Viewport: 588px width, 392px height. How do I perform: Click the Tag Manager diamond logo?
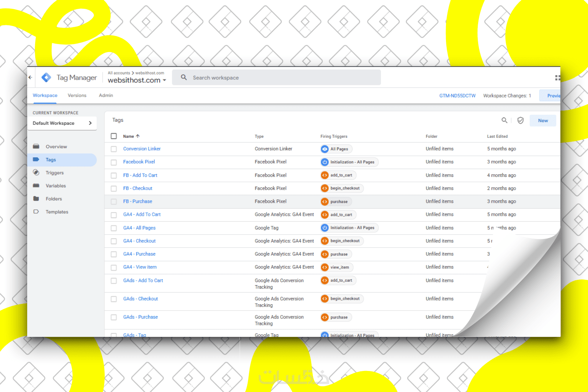click(x=46, y=77)
